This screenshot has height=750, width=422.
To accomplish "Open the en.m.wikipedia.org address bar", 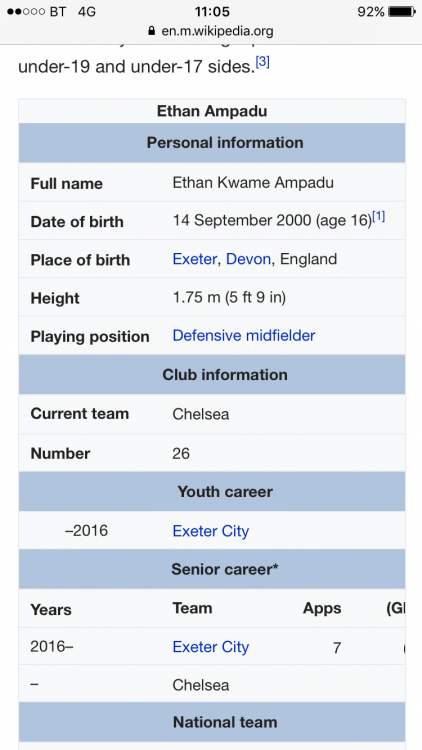I will 211,32.
